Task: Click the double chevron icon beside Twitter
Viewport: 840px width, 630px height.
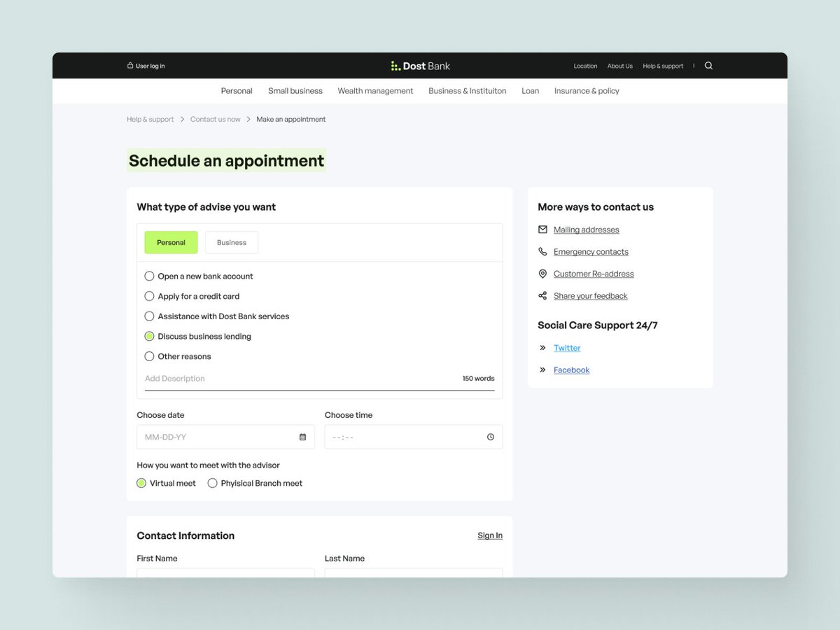Action: (x=542, y=348)
